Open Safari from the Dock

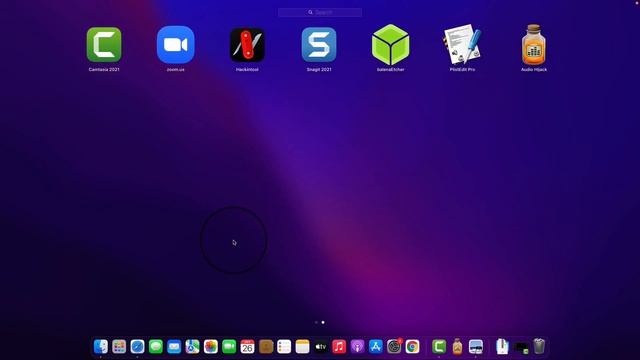tap(138, 347)
